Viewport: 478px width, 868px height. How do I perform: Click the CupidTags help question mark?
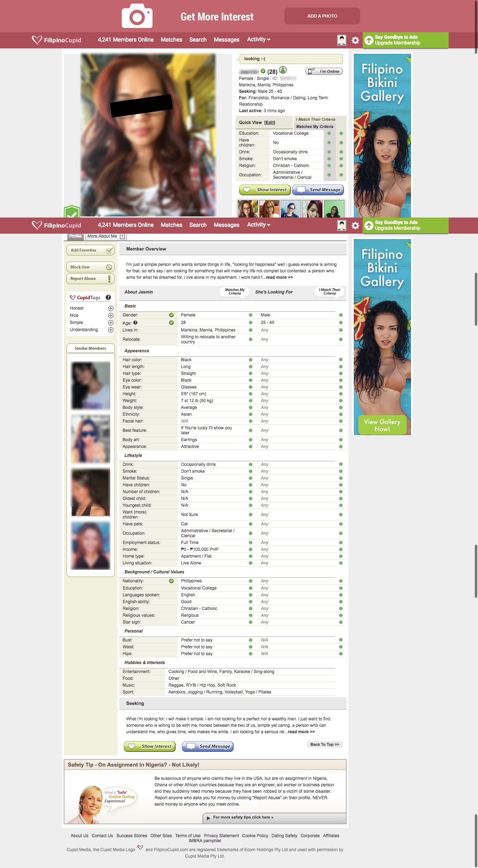108,297
